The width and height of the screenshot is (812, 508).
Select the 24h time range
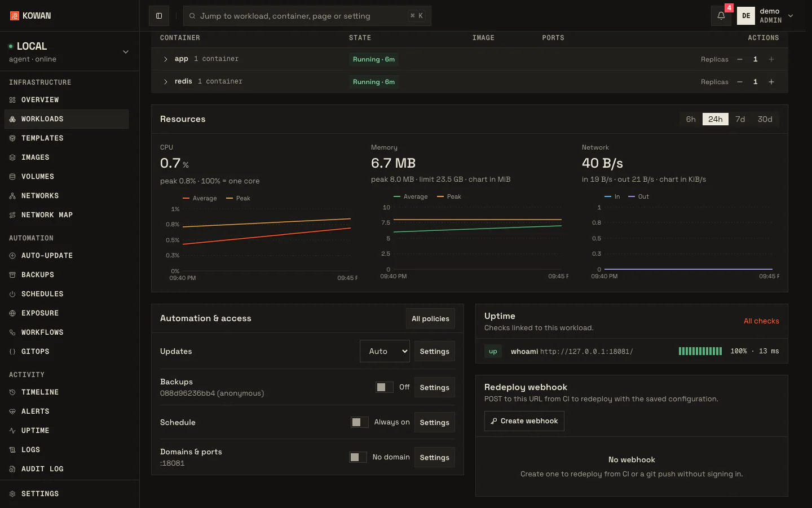(x=716, y=119)
